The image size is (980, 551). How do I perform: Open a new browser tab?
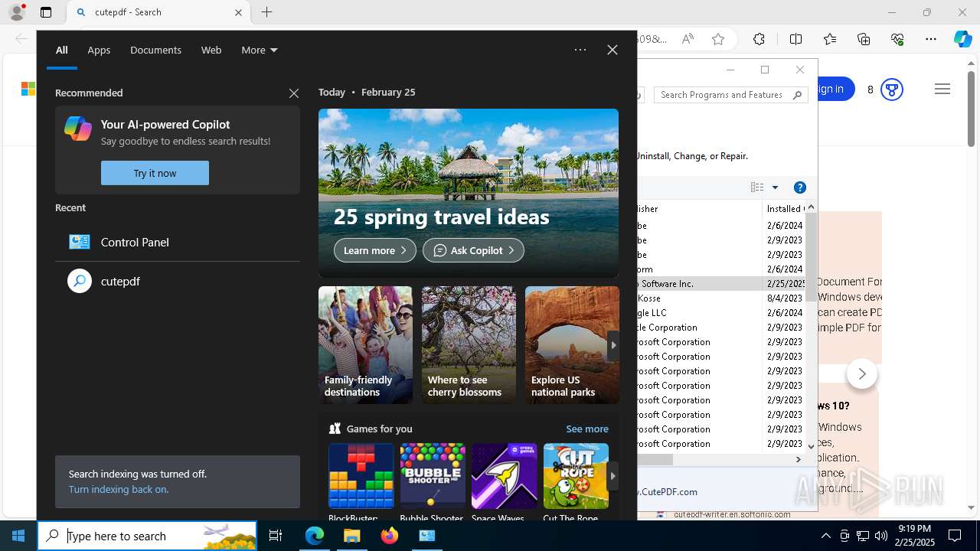coord(266,12)
